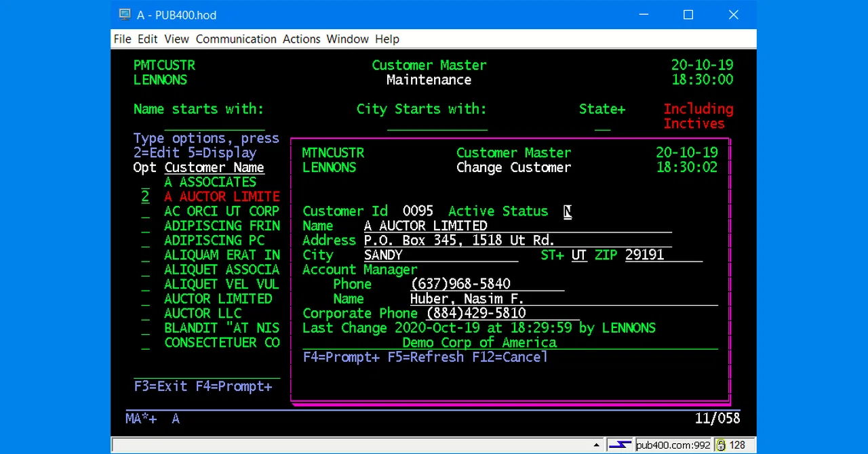Click F3=Exit at bottom of list
This screenshot has height=454, width=868.
[160, 386]
